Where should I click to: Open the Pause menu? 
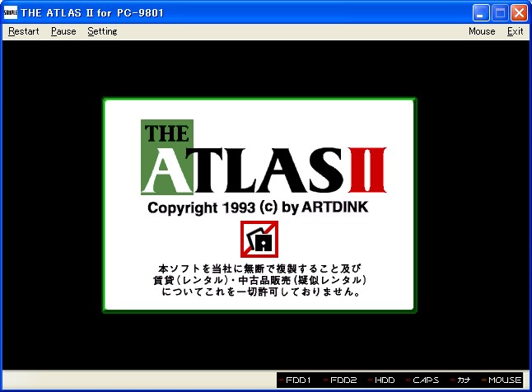(63, 31)
